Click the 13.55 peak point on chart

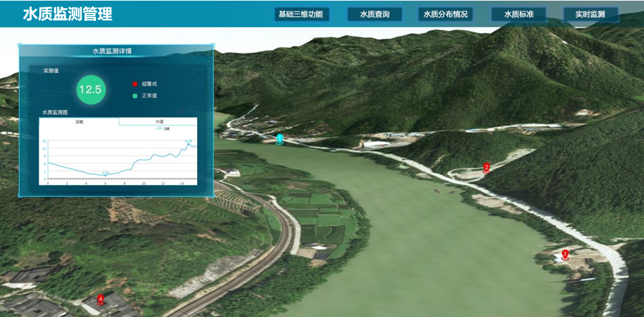tap(189, 143)
